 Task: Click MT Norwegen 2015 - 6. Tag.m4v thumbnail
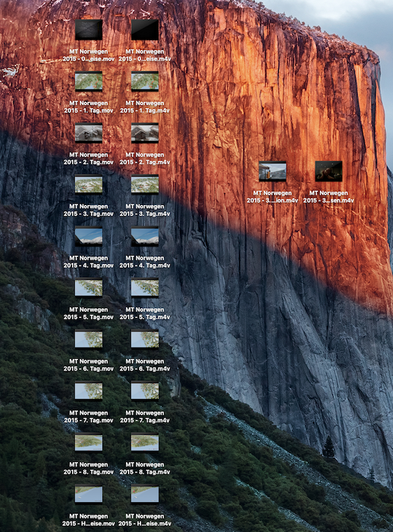(x=145, y=339)
